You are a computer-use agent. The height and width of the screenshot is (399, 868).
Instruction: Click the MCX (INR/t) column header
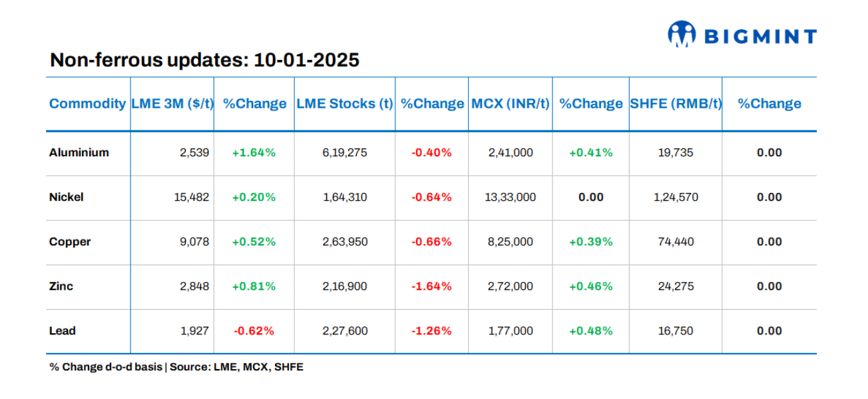(x=511, y=104)
